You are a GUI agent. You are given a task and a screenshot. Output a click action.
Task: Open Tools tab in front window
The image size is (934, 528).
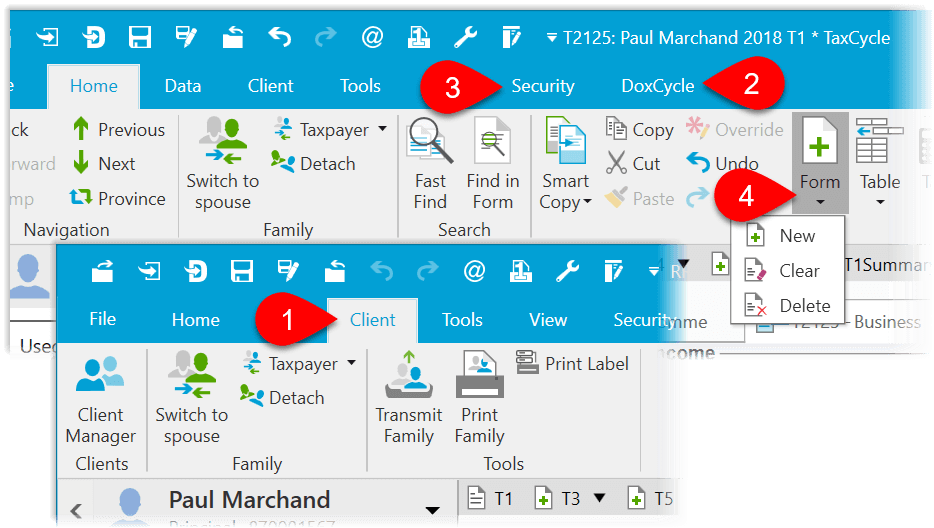coord(462,319)
